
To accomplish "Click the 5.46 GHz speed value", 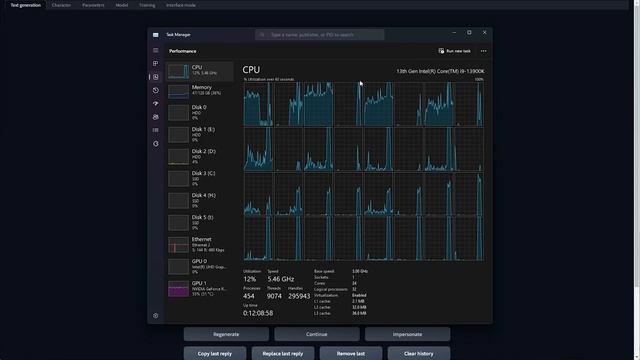I will tap(281, 279).
